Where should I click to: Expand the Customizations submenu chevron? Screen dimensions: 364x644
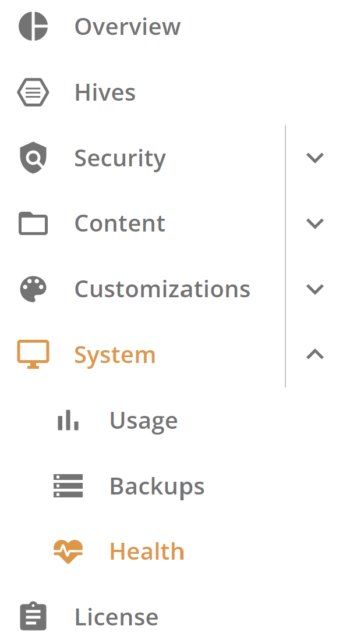click(315, 289)
